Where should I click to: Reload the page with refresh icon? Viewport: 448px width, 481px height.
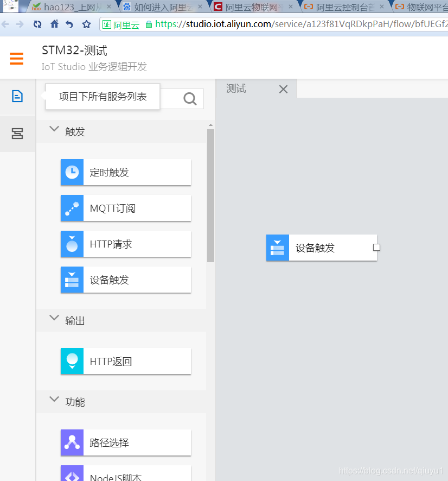[37, 24]
